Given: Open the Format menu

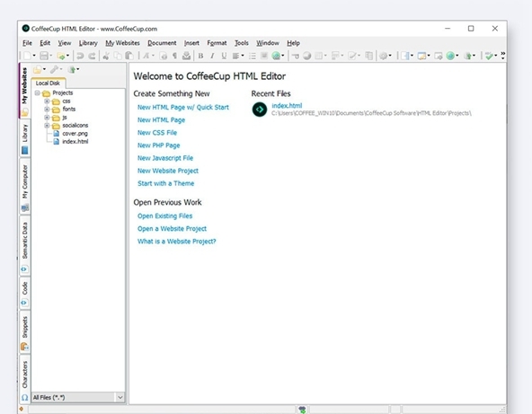Looking at the screenshot, I should 217,43.
